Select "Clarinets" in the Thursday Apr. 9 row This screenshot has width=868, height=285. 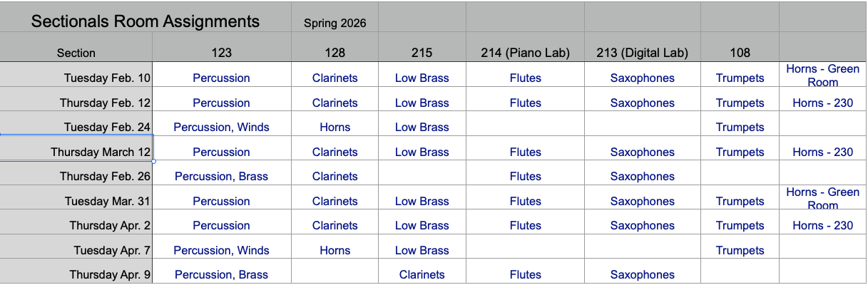[422, 274]
